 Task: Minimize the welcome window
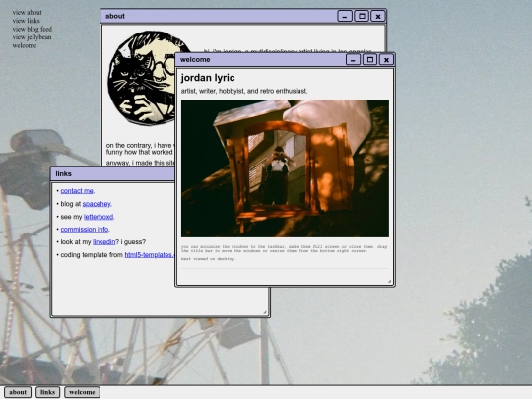click(354, 60)
